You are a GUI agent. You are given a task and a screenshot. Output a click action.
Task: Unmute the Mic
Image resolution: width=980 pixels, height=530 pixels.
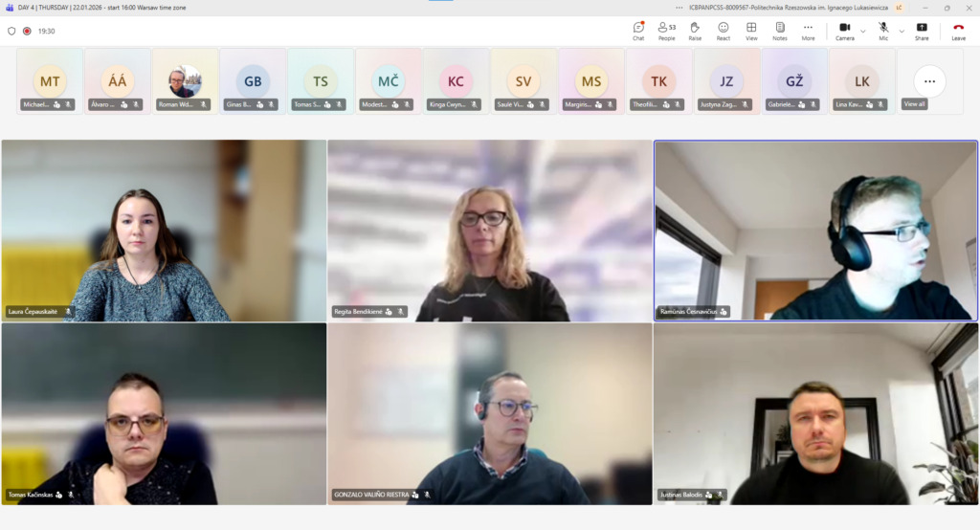click(x=883, y=31)
